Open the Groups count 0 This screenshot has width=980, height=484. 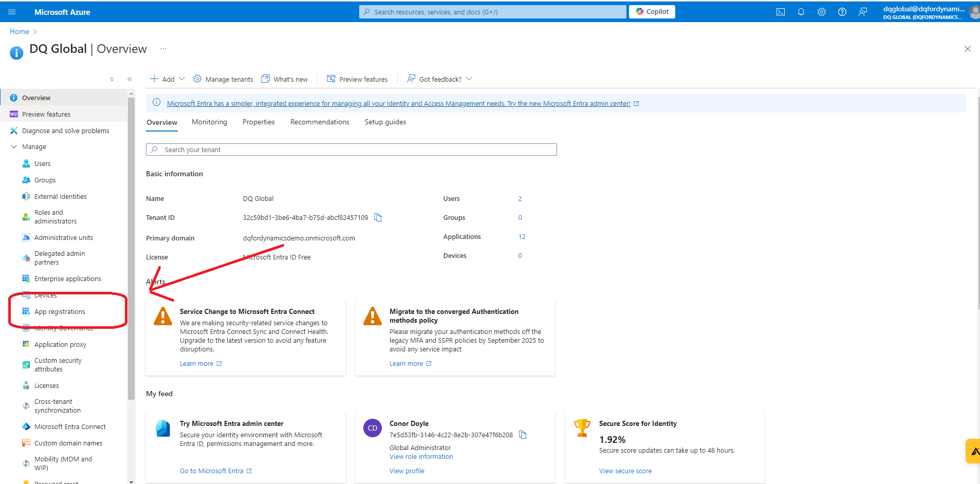pos(520,217)
